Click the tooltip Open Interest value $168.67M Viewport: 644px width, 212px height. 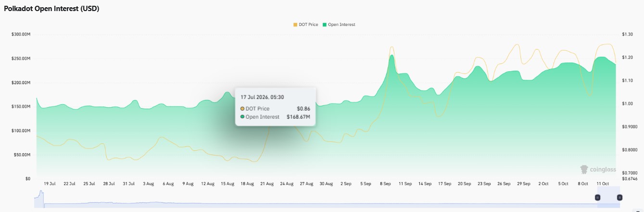tap(298, 117)
